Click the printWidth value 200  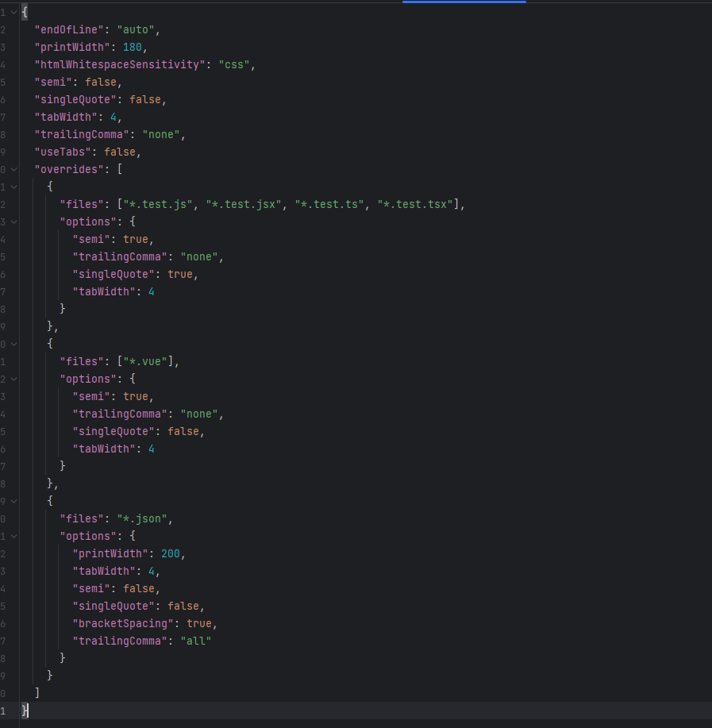[x=171, y=553]
